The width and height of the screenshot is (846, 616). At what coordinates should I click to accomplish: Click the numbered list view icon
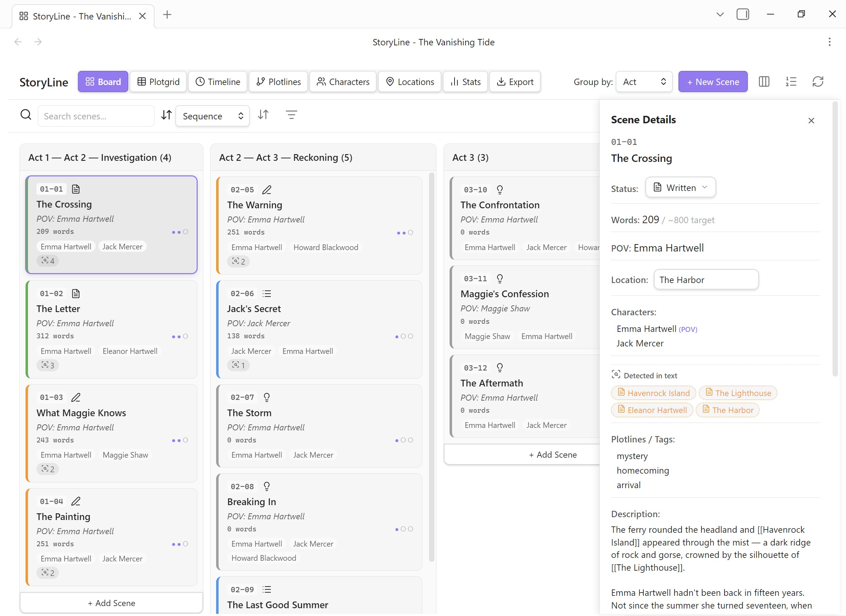click(791, 82)
